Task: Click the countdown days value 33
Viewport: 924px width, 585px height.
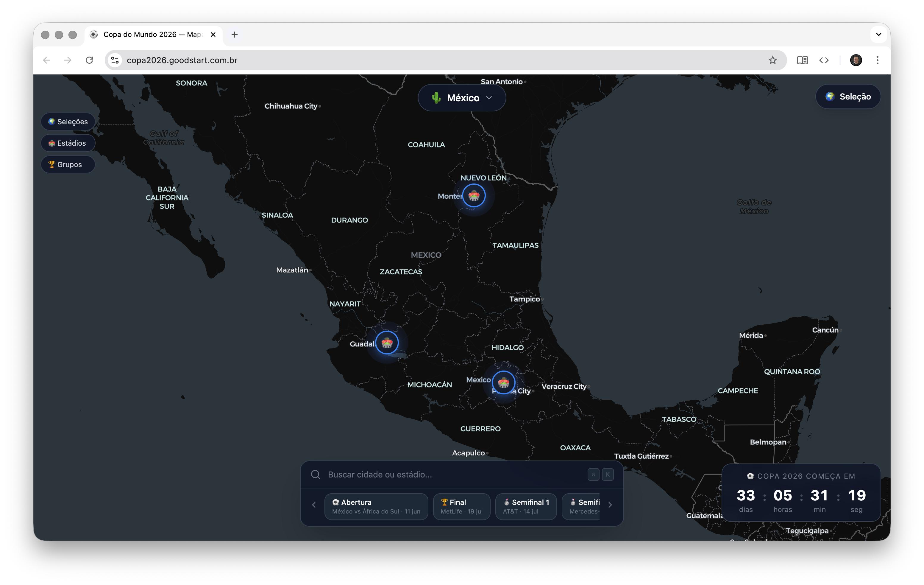Action: point(746,496)
